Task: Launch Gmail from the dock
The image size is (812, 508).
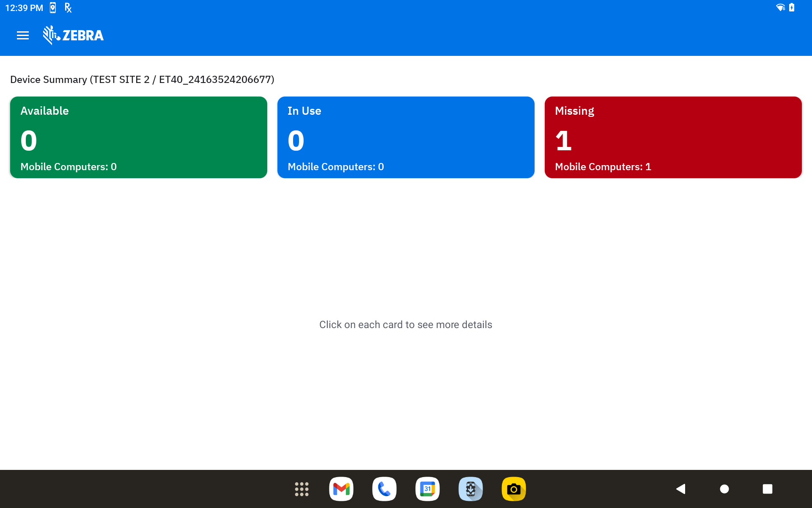Action: 341,489
